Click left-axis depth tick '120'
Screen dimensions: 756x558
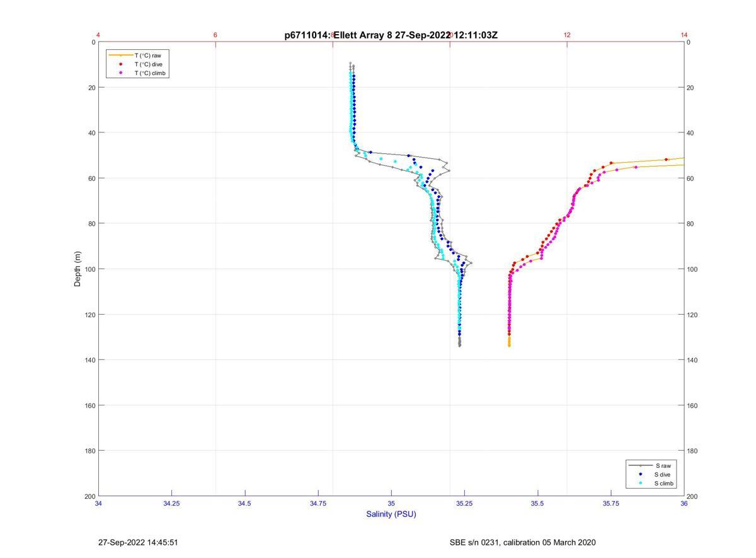[90, 315]
